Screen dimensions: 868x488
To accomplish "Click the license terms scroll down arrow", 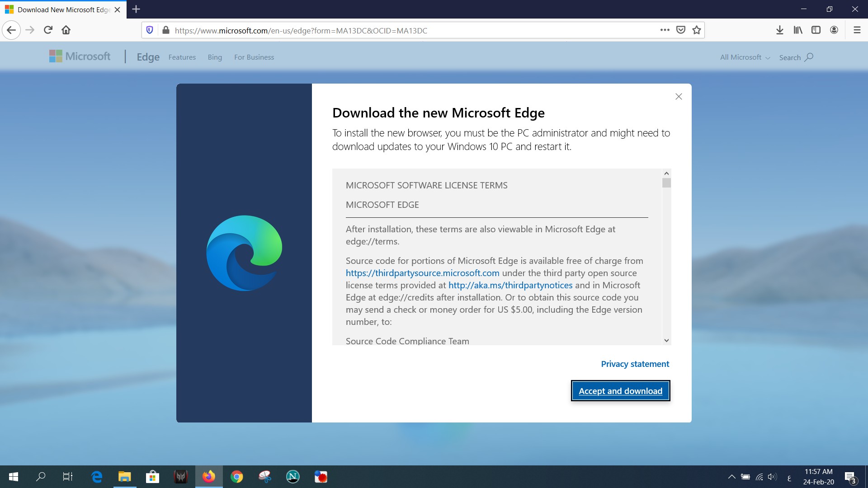I will pos(666,341).
